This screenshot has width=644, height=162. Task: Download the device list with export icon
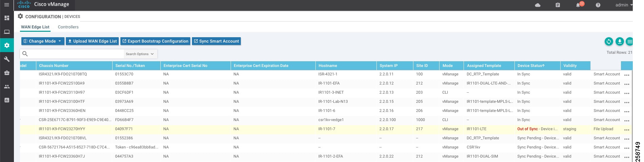(620, 41)
